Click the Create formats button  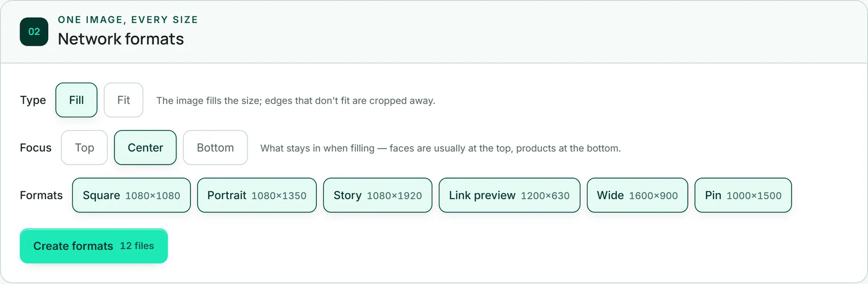click(94, 246)
